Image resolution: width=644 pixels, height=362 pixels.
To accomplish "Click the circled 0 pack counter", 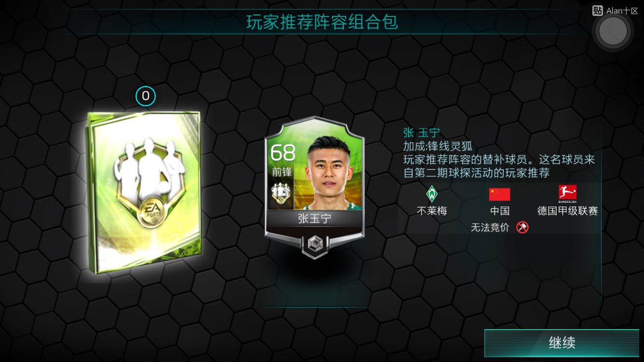I will pyautogui.click(x=145, y=97).
